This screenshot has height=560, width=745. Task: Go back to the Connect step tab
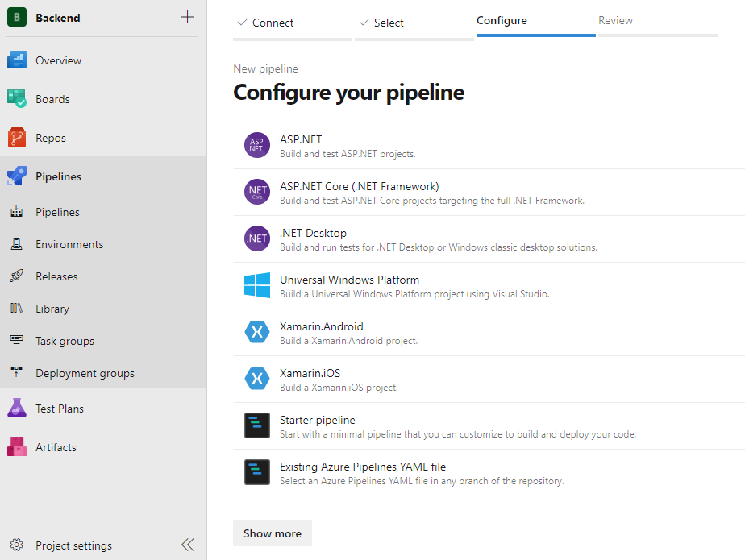pos(273,23)
